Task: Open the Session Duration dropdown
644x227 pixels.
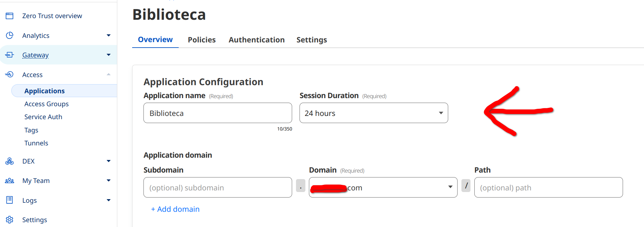Action: tap(374, 113)
